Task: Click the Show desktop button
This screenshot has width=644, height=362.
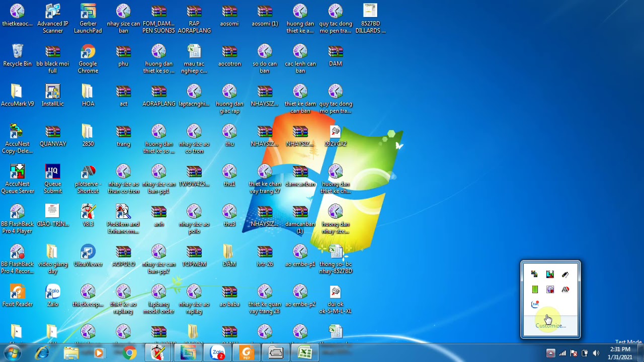Action: pyautogui.click(x=640, y=353)
